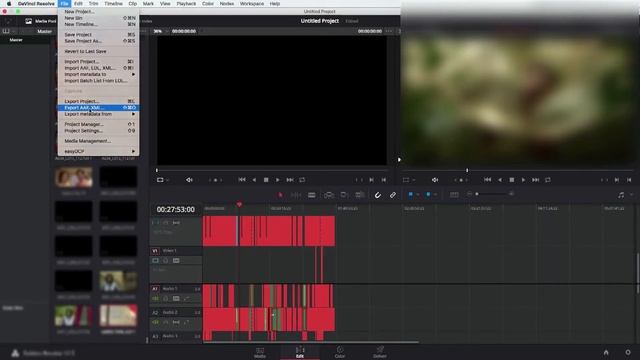This screenshot has width=640, height=360.
Task: Toggle the linked selection chain icon
Action: click(x=393, y=195)
